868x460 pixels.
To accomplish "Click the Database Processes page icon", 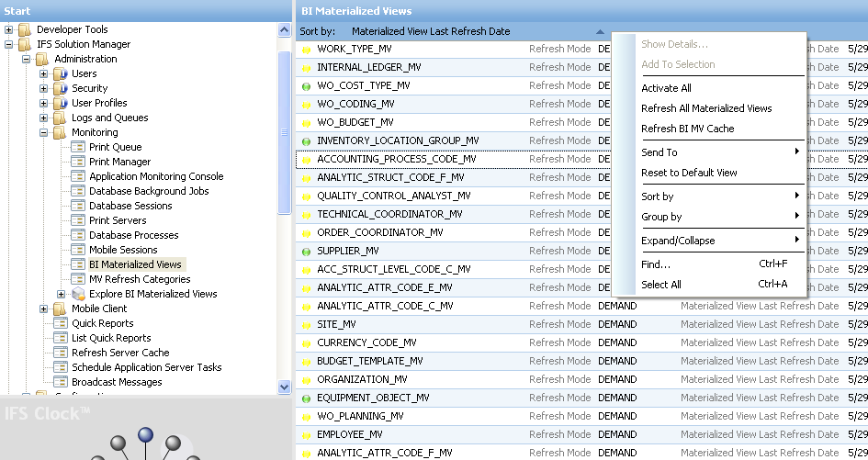I will click(78, 235).
